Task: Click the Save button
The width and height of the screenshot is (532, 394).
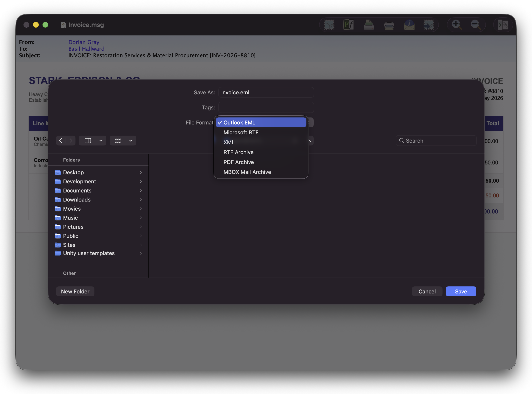Action: (461, 291)
